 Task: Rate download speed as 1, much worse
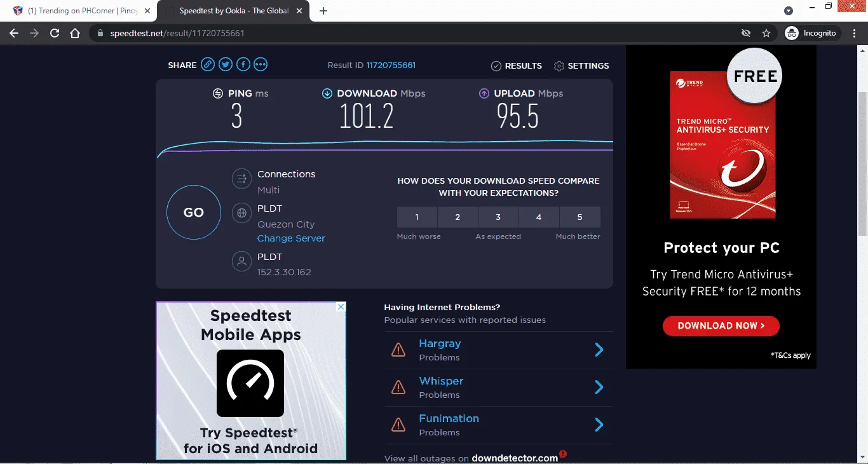[x=417, y=217]
